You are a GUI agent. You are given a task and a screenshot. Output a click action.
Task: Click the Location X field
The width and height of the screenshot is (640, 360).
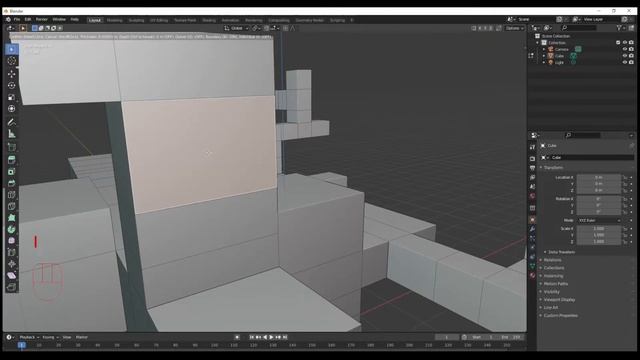(599, 178)
